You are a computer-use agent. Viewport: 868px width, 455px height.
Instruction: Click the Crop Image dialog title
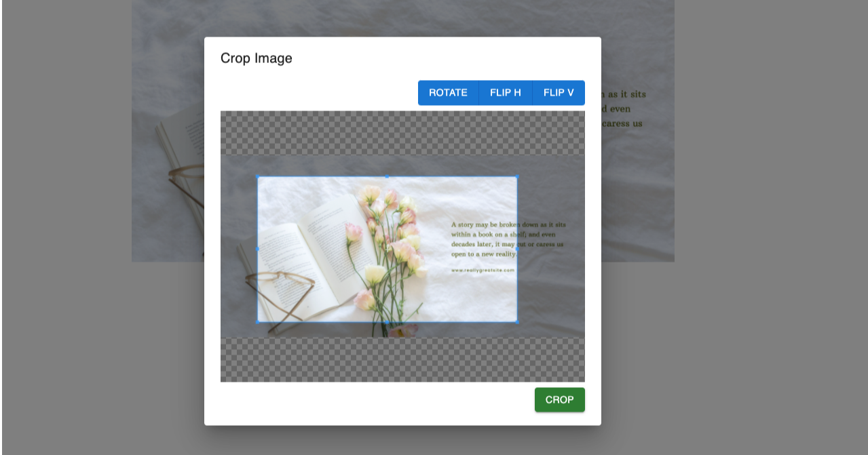[x=256, y=58]
